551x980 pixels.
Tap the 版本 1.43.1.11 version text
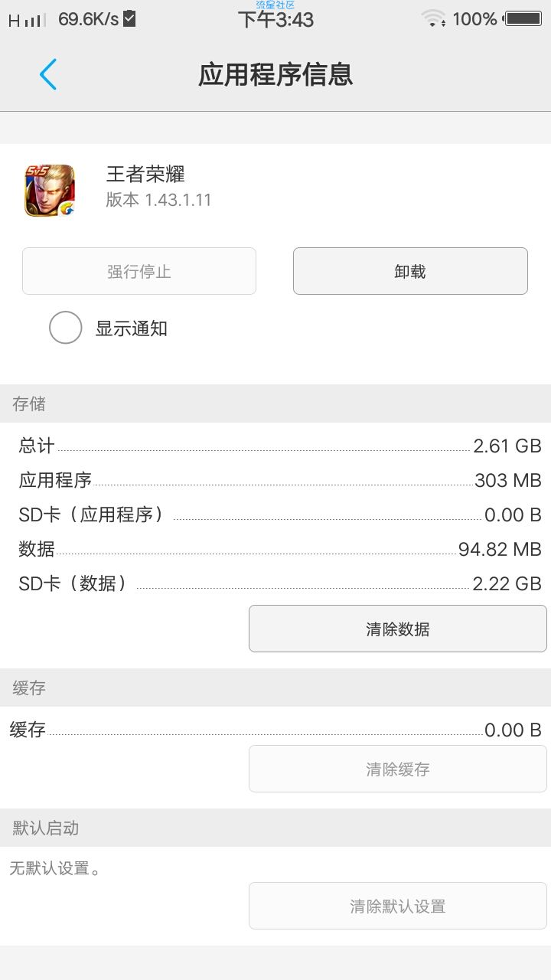tap(158, 201)
